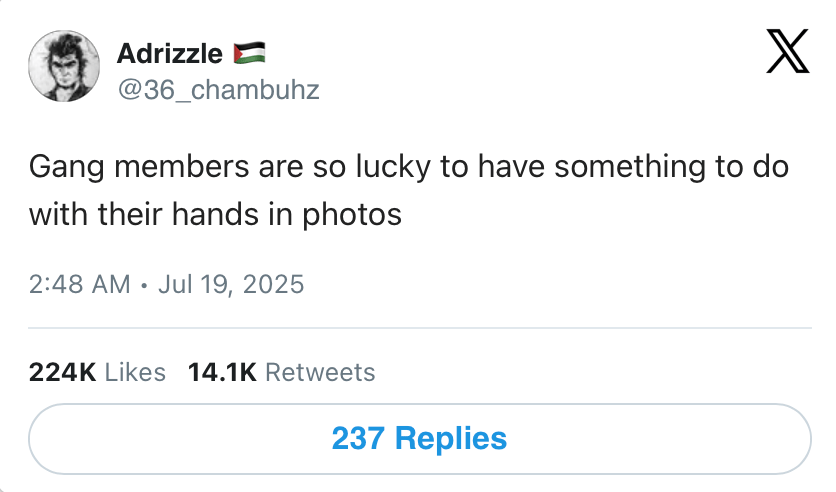This screenshot has height=492, width=836.
Task: Visit the @36_chambuhz handle link
Action: (219, 90)
